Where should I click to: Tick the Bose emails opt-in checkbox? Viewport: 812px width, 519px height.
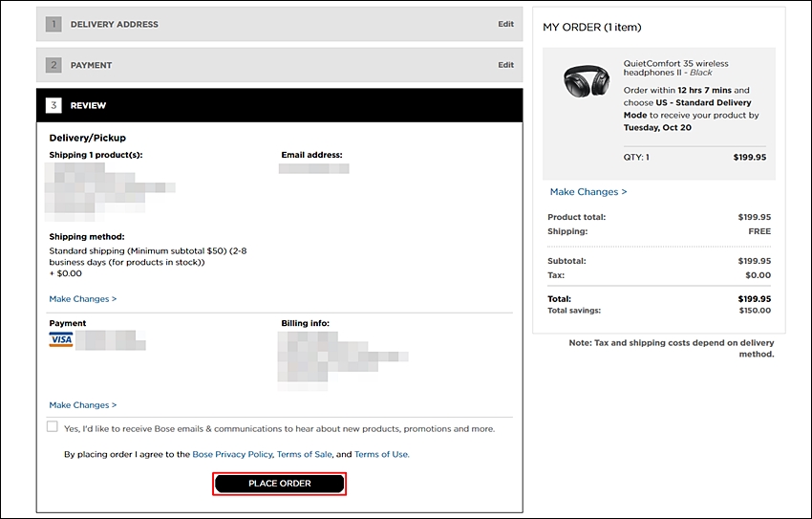53,426
